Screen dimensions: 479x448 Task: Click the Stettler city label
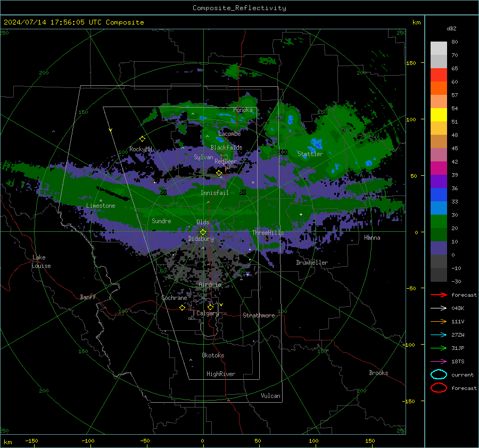[310, 154]
